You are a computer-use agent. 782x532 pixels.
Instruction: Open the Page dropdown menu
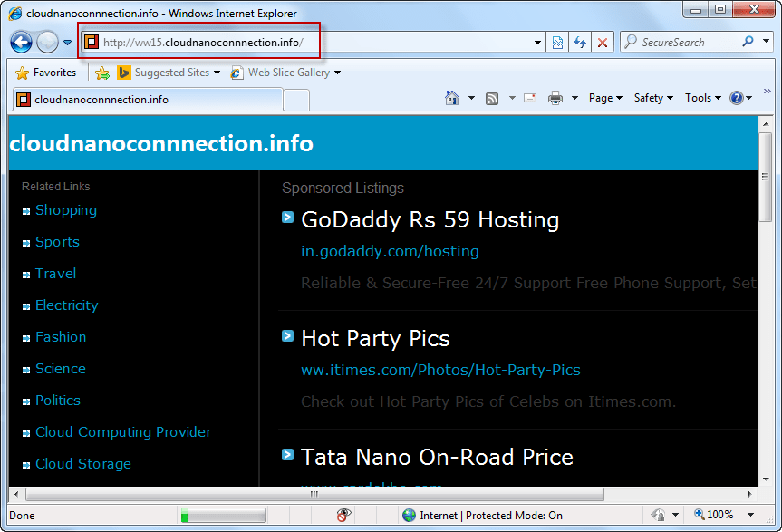click(603, 97)
